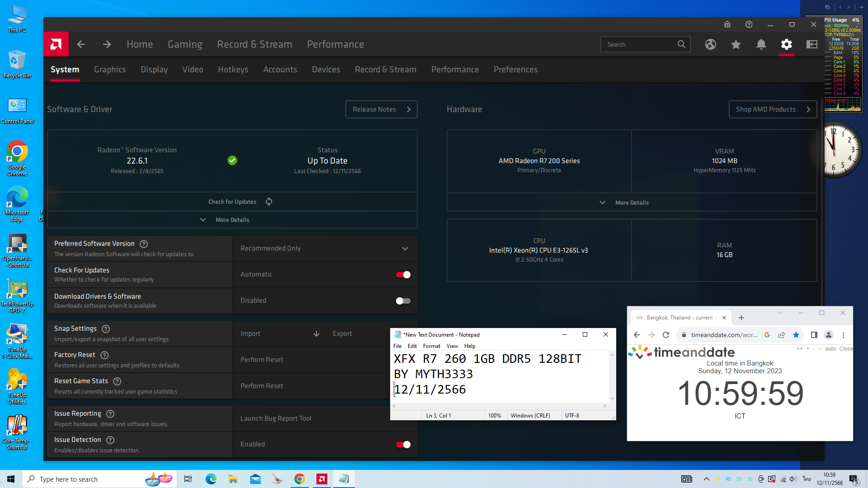Switch to Display settings tab
This screenshot has width=868, height=488.
pos(154,70)
